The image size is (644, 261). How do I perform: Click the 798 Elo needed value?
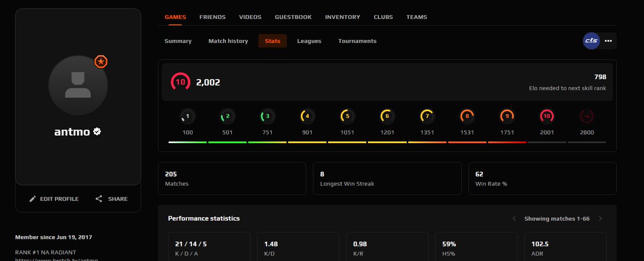[x=600, y=77]
